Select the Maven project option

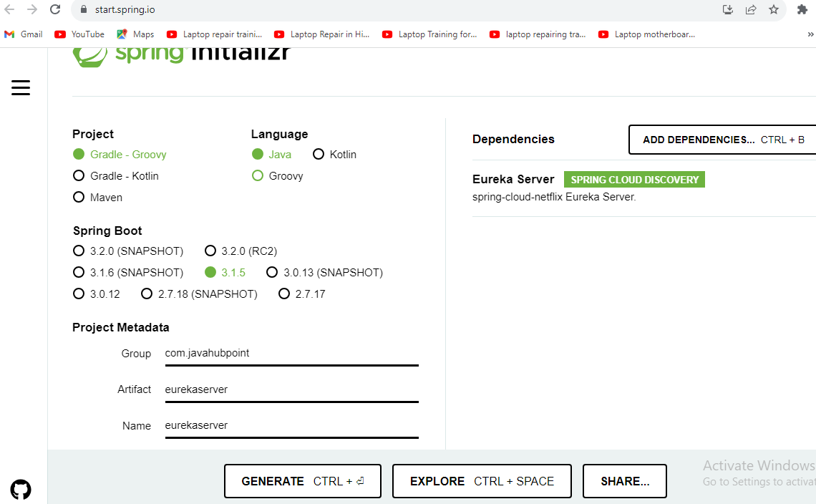click(x=98, y=198)
